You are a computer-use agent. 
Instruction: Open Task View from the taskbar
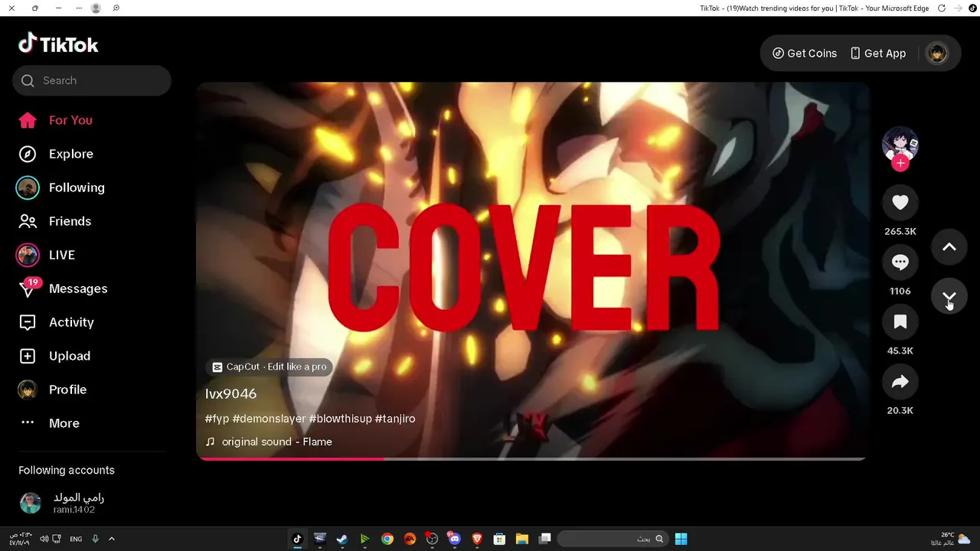coord(544,539)
